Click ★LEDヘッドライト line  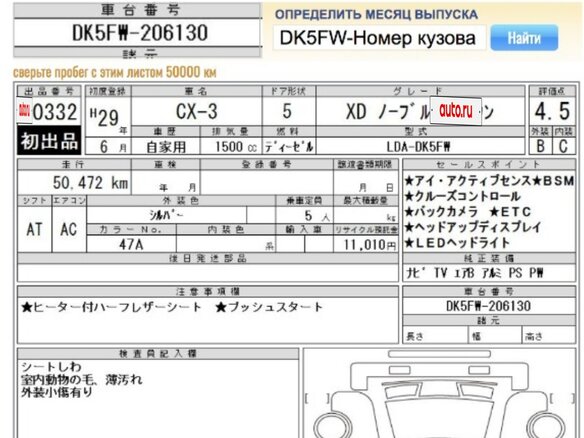(457, 243)
